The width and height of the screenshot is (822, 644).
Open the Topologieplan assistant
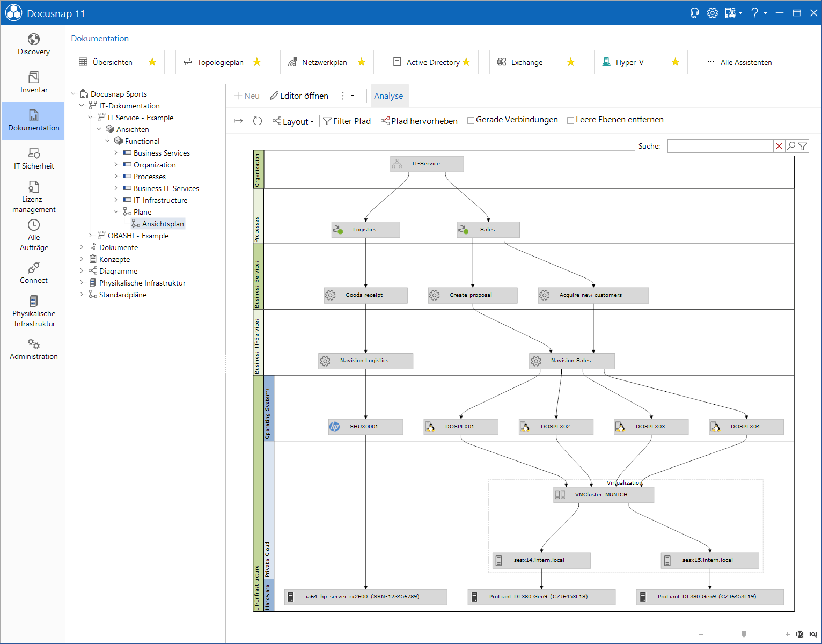222,62
